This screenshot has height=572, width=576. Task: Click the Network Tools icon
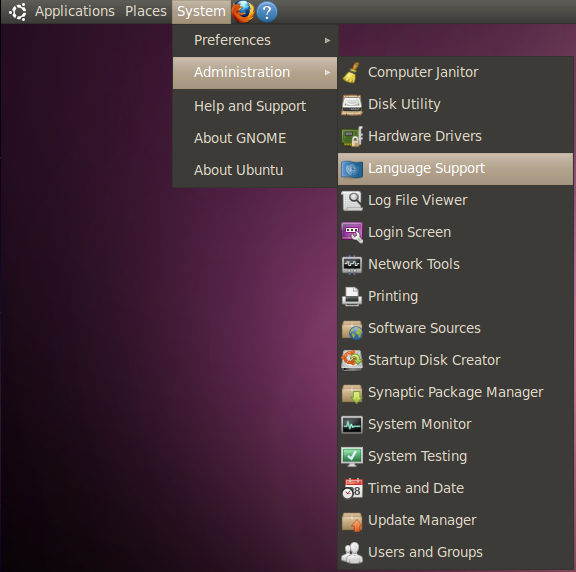click(x=352, y=265)
